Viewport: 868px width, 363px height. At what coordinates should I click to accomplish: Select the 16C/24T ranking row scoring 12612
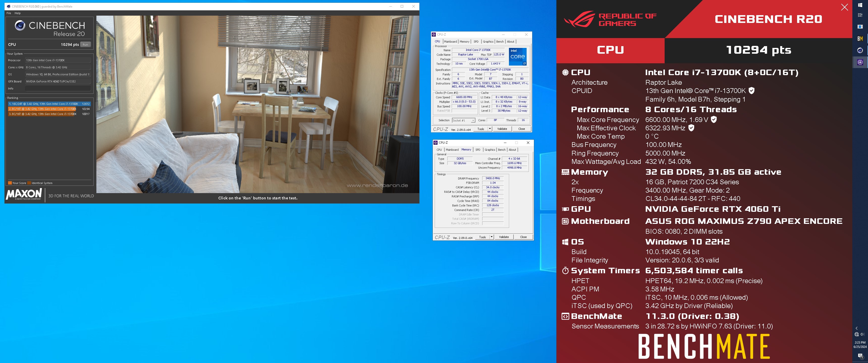tap(49, 104)
